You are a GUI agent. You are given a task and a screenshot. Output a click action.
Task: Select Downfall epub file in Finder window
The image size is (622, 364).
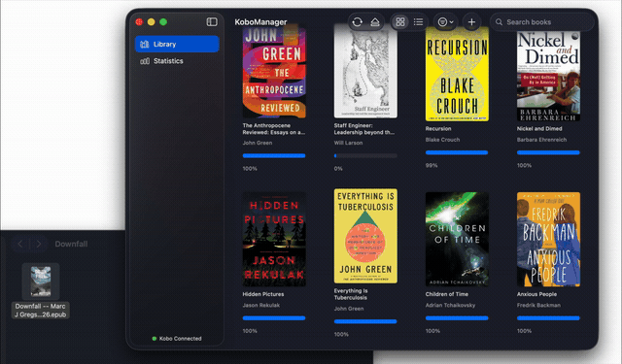(41, 281)
